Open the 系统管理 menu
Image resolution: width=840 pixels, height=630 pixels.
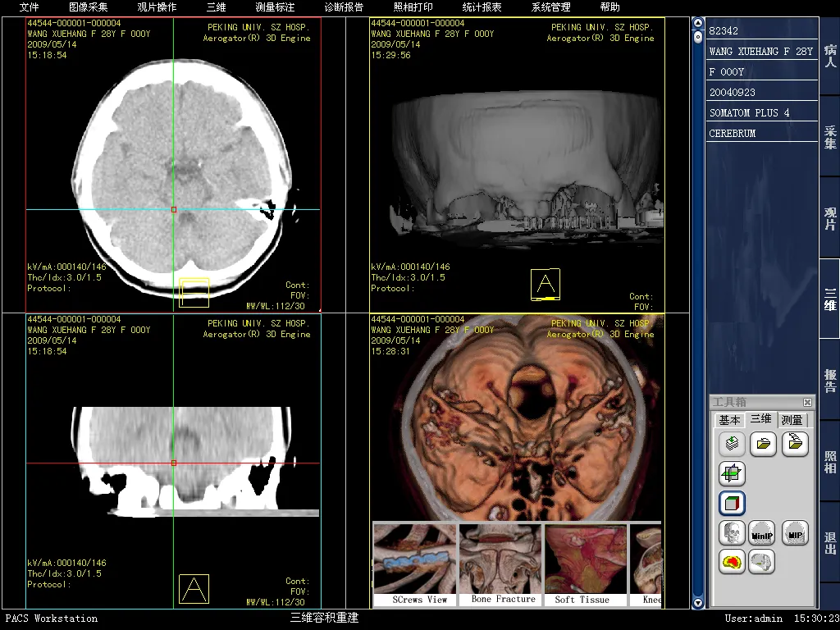pos(550,7)
